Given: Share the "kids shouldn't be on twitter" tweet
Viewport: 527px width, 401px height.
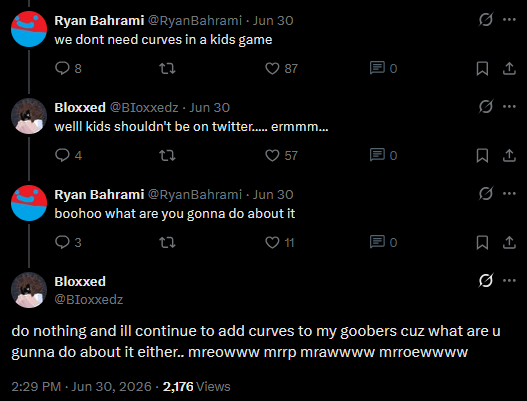Looking at the screenshot, I should [509, 155].
